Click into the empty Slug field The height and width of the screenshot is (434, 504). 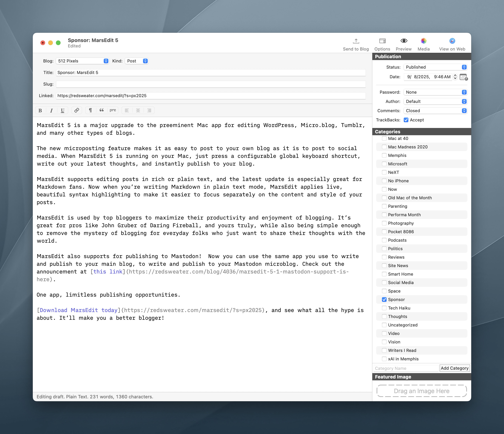pos(211,84)
